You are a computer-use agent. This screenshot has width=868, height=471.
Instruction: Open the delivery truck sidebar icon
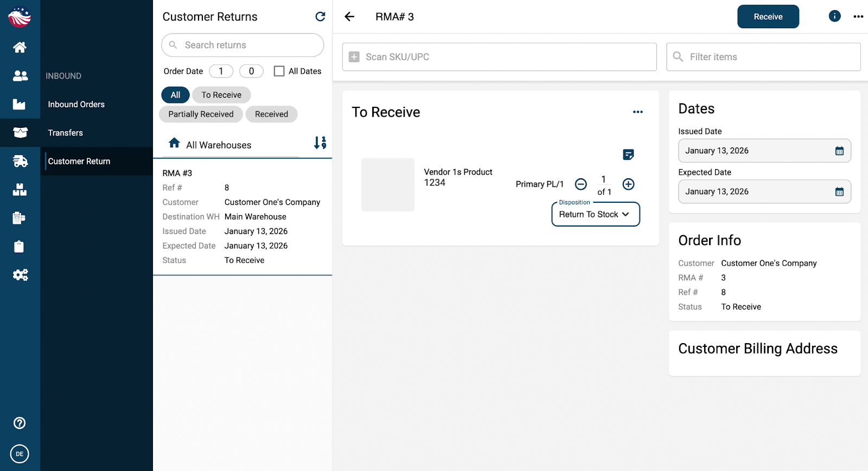[20, 161]
